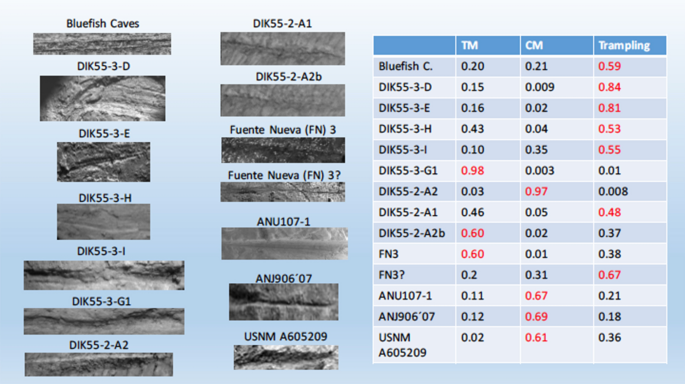Click CM value 0.31 in FN3? row
Viewport: 685px width, 384px height.
536,275
